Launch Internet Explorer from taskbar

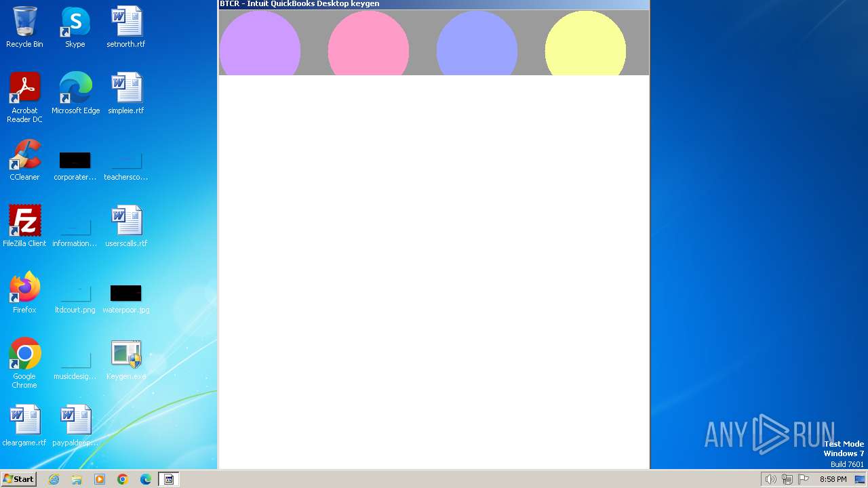click(54, 479)
